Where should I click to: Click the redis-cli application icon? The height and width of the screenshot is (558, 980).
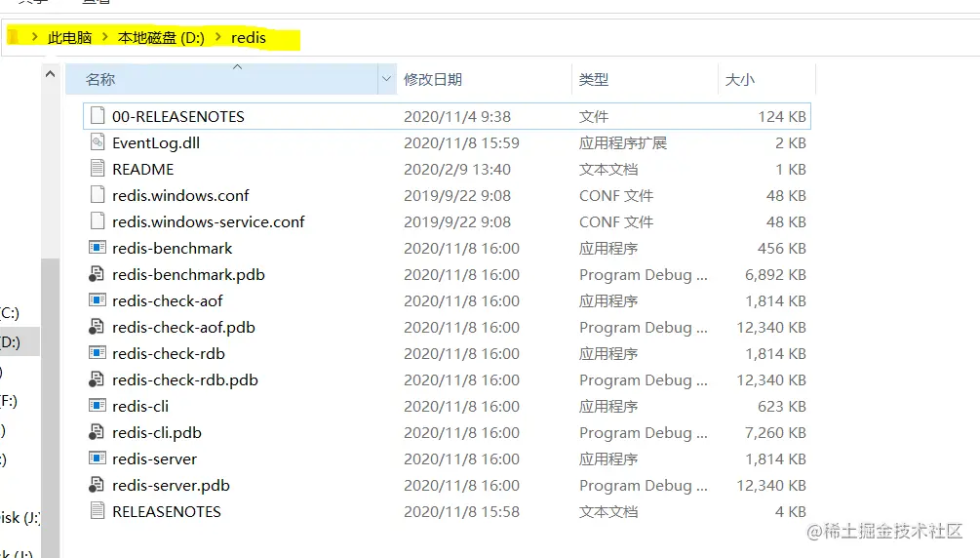[97, 406]
